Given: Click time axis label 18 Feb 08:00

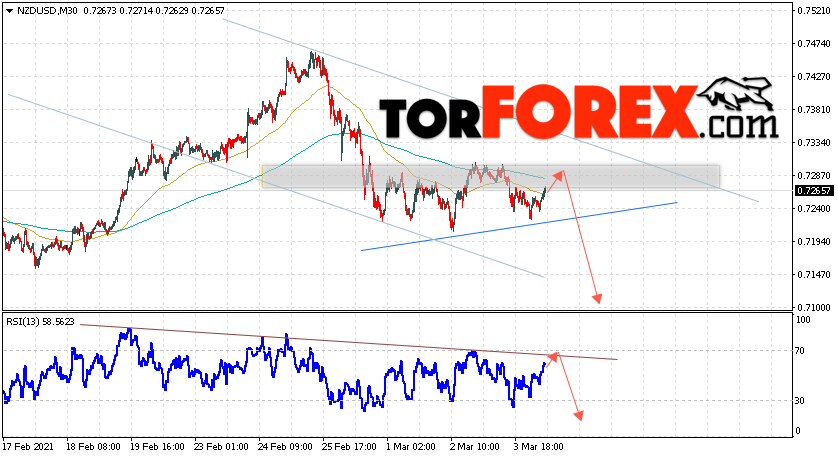Looking at the screenshot, I should 94,447.
